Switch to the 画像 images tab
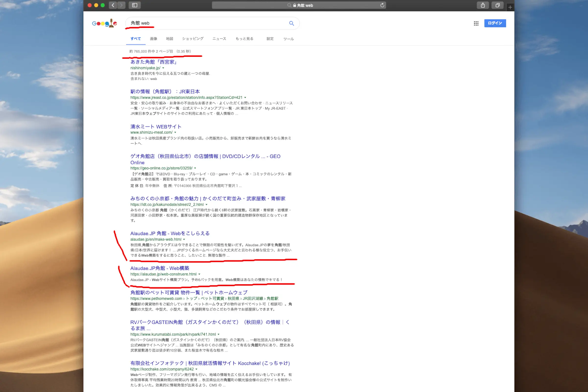 click(x=154, y=39)
